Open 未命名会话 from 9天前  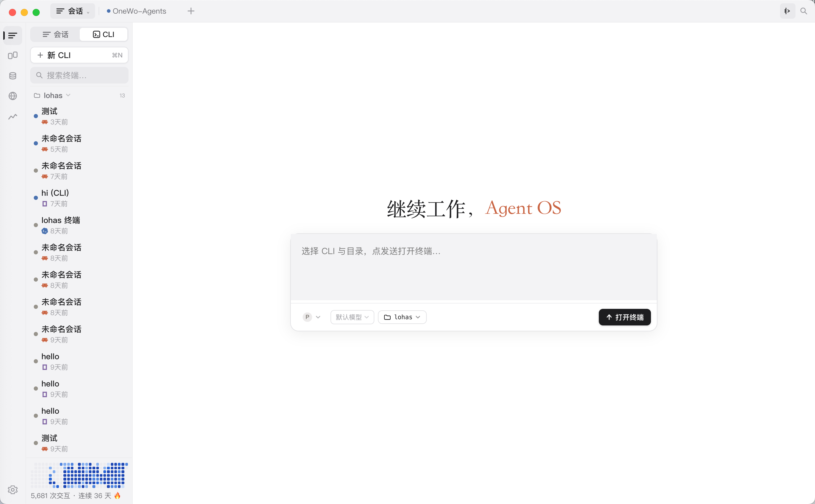click(79, 334)
